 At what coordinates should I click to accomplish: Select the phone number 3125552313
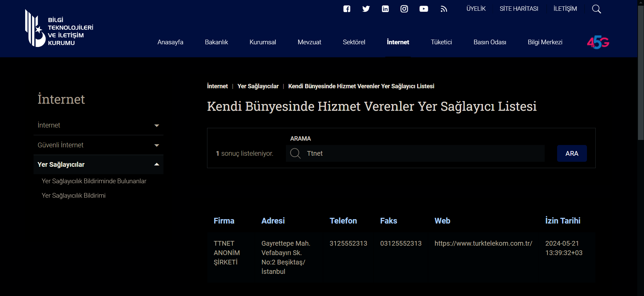click(x=348, y=243)
